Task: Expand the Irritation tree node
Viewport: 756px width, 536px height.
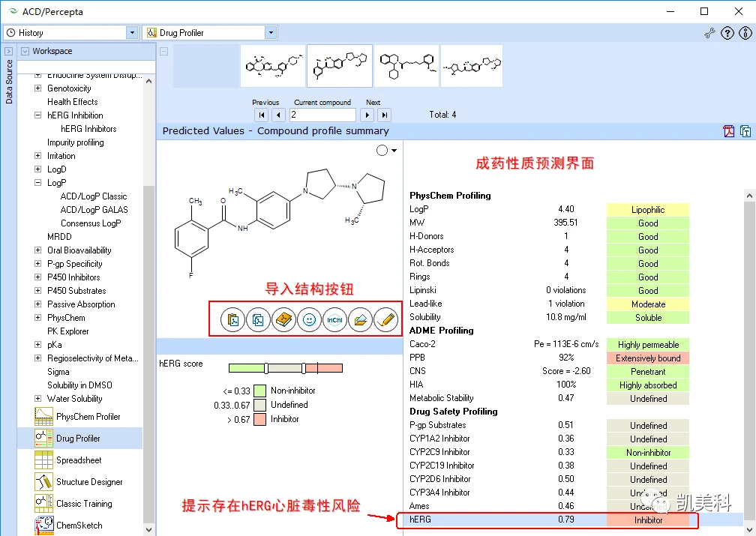Action: coord(37,156)
